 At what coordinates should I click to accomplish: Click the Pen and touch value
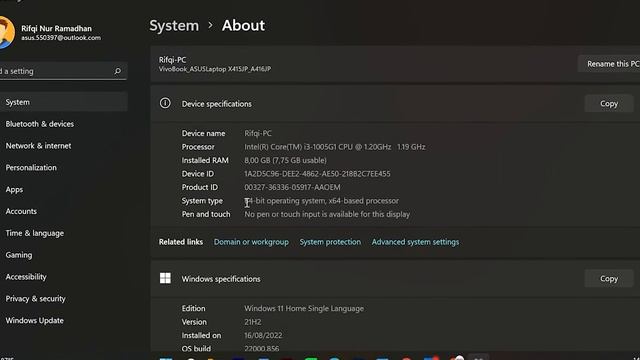coord(327,214)
